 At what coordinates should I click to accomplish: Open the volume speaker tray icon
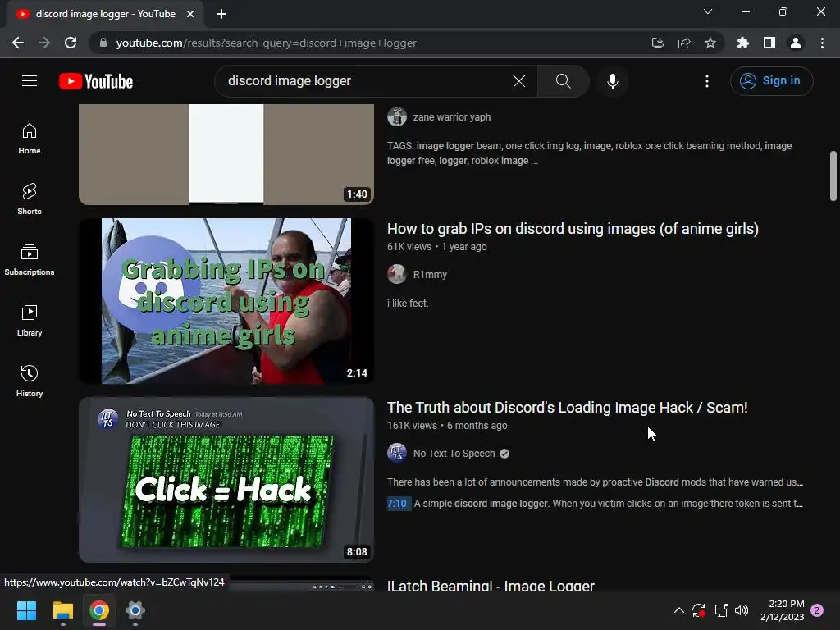pyautogui.click(x=742, y=610)
